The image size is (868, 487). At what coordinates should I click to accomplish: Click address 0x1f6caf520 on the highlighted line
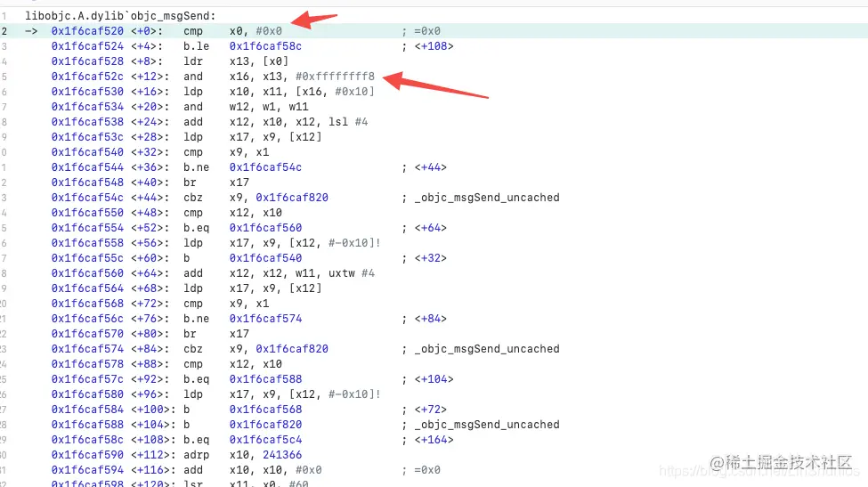click(x=87, y=31)
